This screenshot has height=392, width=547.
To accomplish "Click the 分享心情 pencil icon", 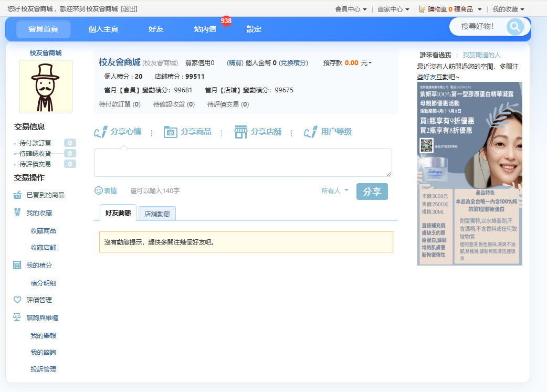I will pos(101,132).
